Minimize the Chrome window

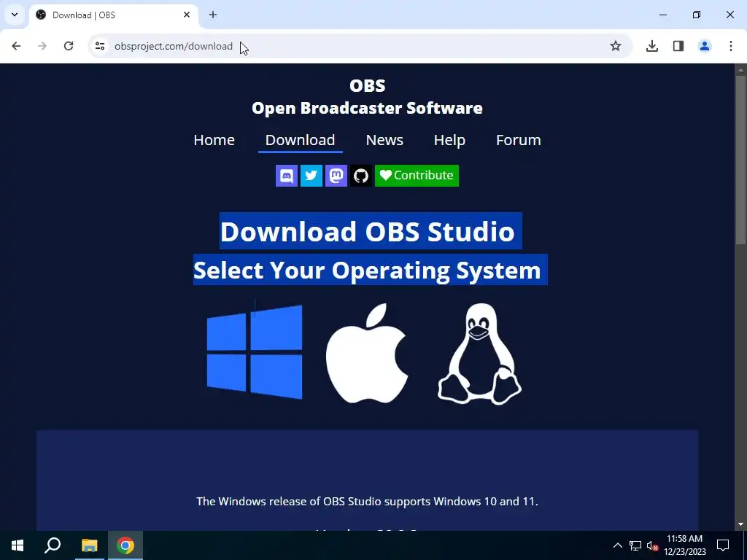(x=663, y=15)
